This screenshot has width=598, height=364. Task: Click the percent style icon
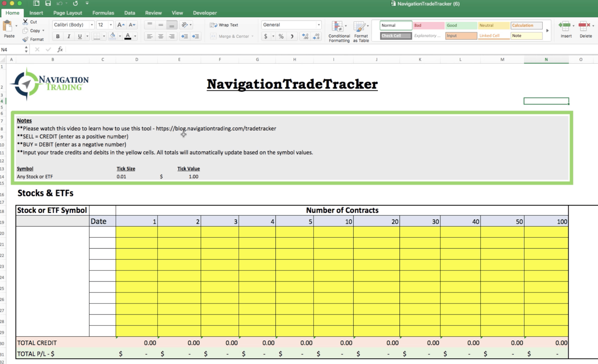click(x=281, y=36)
